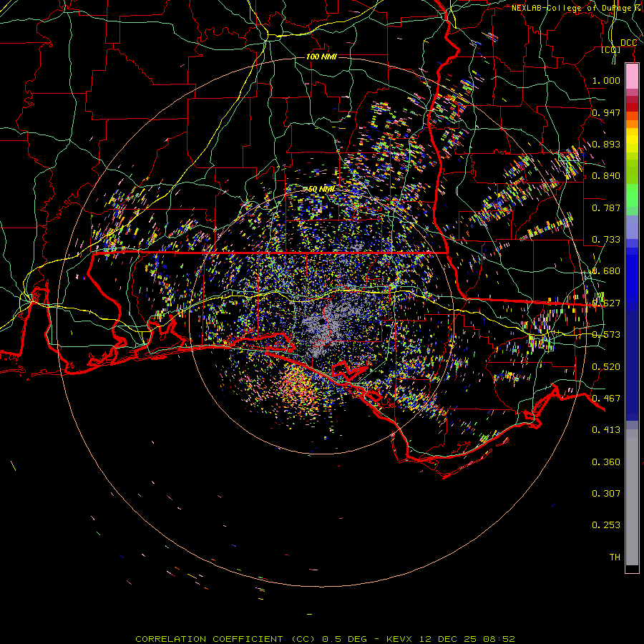Select the 0.413 legend value
The image size is (644, 644).
[x=606, y=430]
